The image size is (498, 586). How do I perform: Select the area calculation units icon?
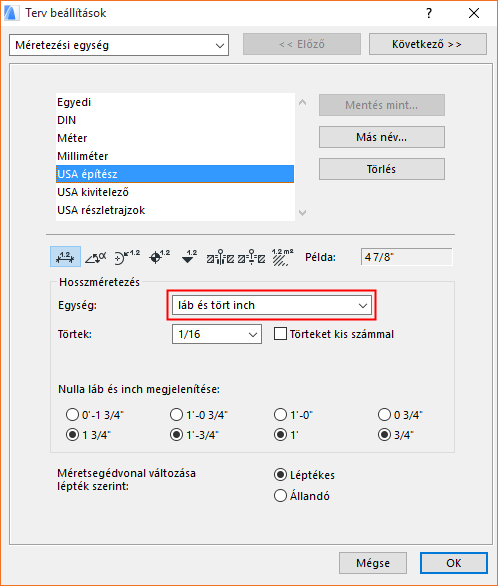[x=282, y=257]
